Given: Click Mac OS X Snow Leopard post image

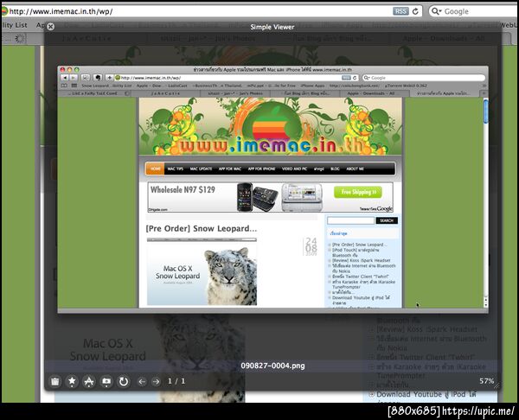Looking at the screenshot, I should (x=202, y=271).
